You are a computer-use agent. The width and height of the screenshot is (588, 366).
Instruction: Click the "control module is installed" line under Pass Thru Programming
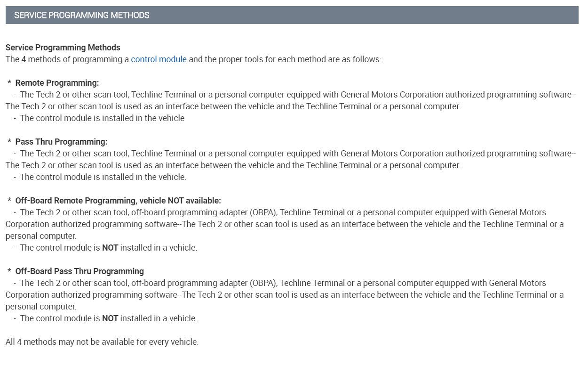pos(103,177)
